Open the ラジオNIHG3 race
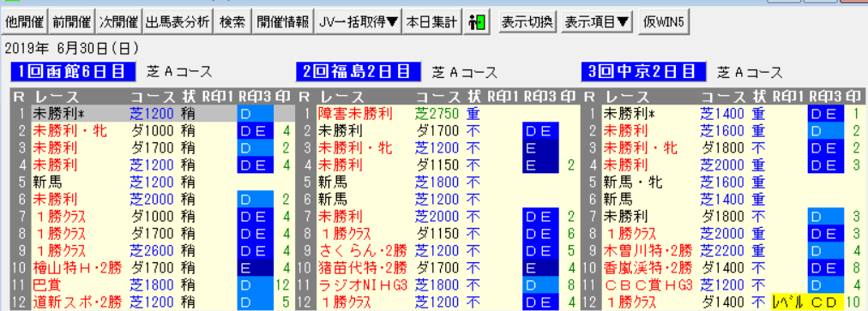Screen dimensions: 868x311 363,285
